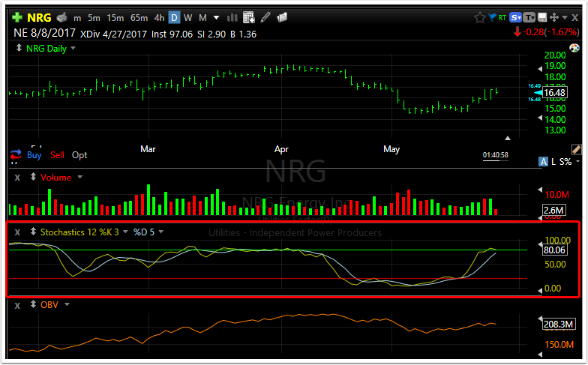Open the folder templates icon in the toolbar

click(282, 17)
